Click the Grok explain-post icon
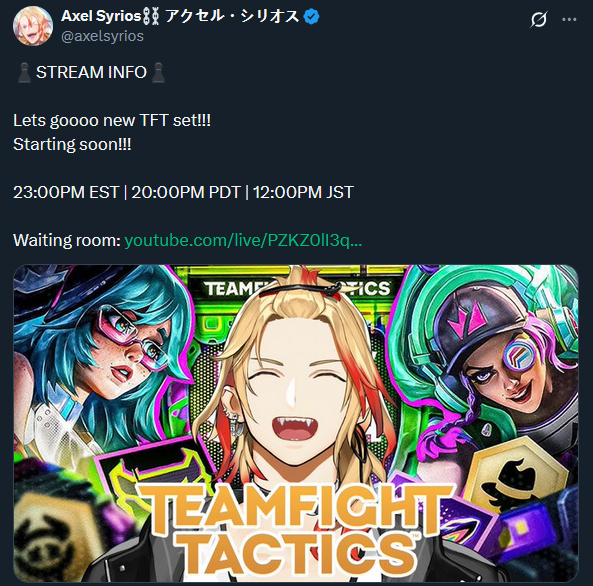This screenshot has height=586, width=593. pos(538,19)
